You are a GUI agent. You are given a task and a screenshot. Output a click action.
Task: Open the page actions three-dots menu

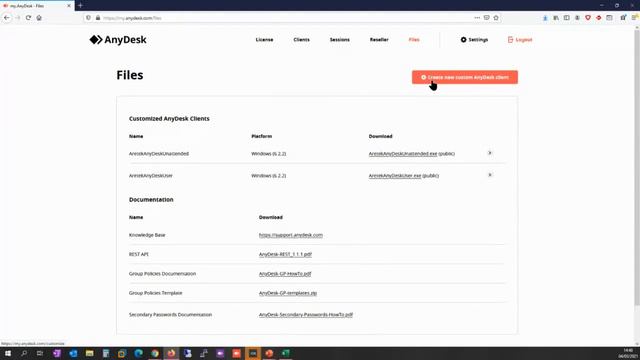tap(477, 18)
